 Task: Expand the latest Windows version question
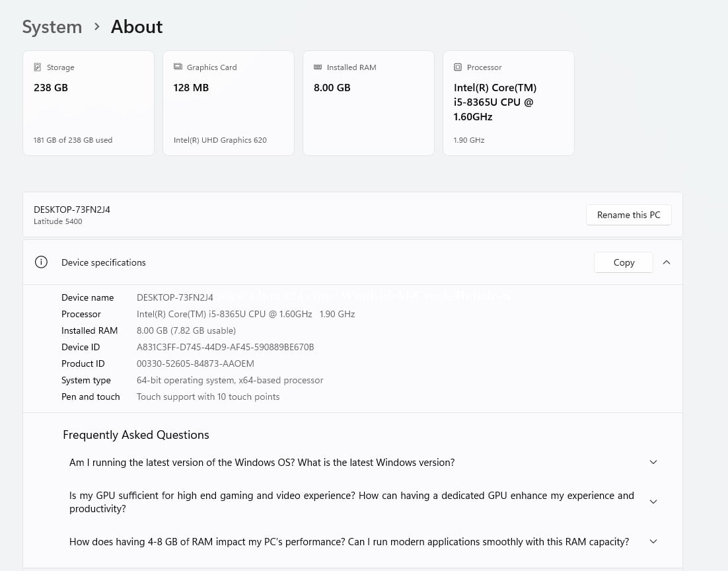tap(653, 463)
